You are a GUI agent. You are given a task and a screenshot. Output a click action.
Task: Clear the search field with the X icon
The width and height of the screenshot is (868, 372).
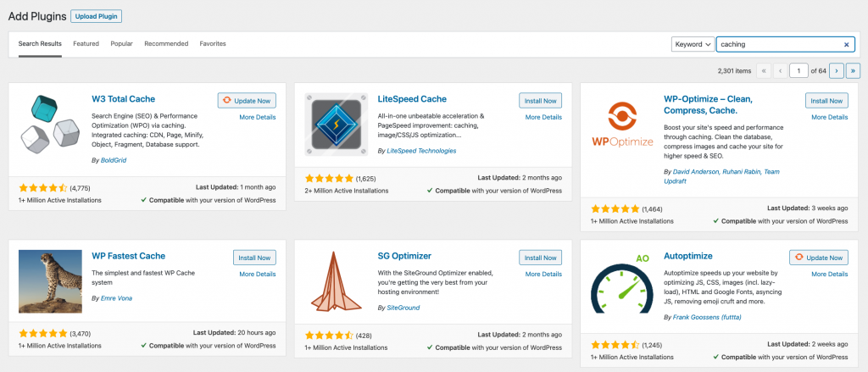coord(847,45)
